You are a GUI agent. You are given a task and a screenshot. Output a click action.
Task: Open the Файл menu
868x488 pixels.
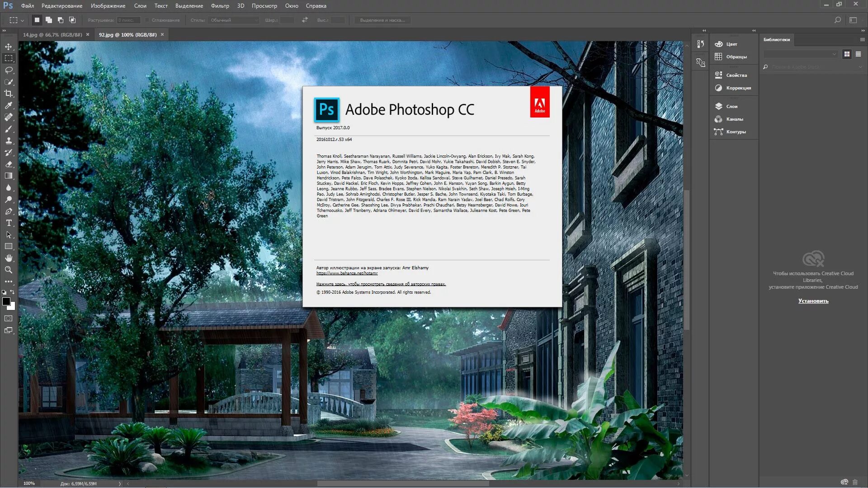[28, 6]
